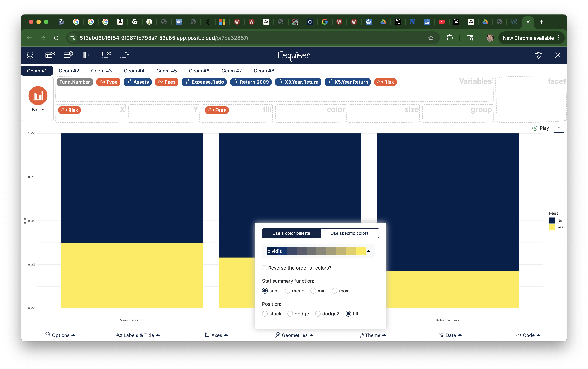Switch to the Geom #2 tab
The height and width of the screenshot is (369, 588).
pyautogui.click(x=69, y=71)
